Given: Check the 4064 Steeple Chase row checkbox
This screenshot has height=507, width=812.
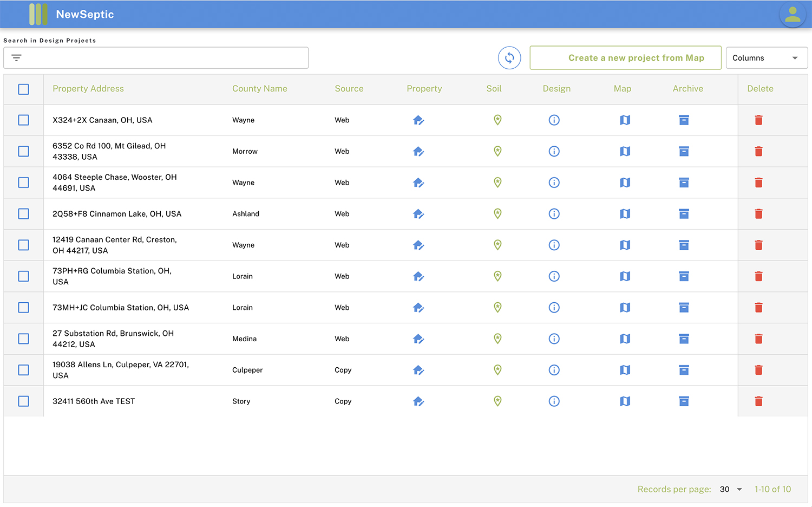Looking at the screenshot, I should point(23,183).
